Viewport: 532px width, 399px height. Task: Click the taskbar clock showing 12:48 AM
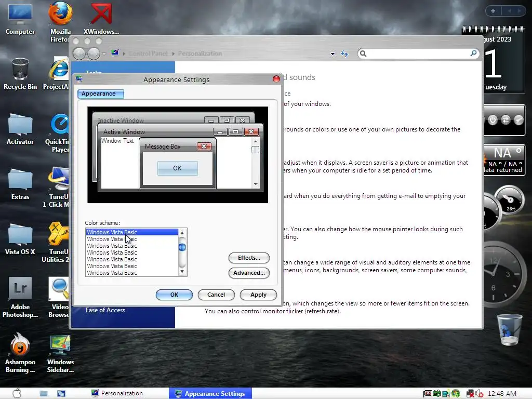coord(502,394)
